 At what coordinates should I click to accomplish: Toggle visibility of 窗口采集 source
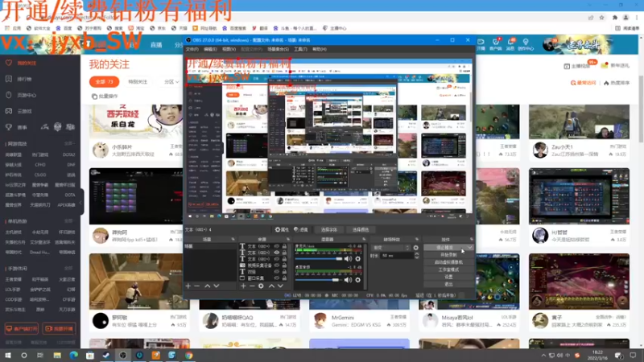[277, 278]
